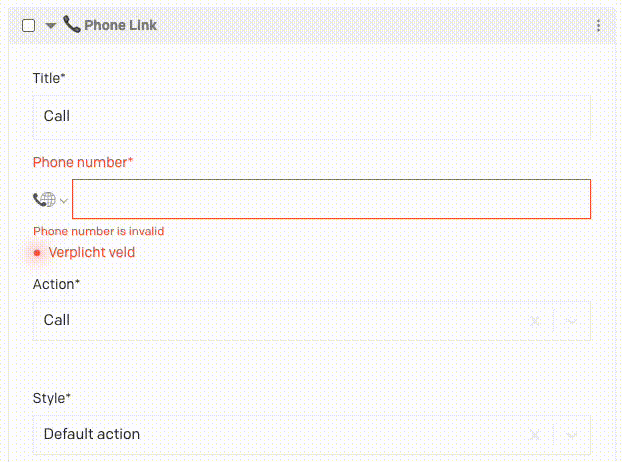Expand the country code chevron

[x=63, y=201]
